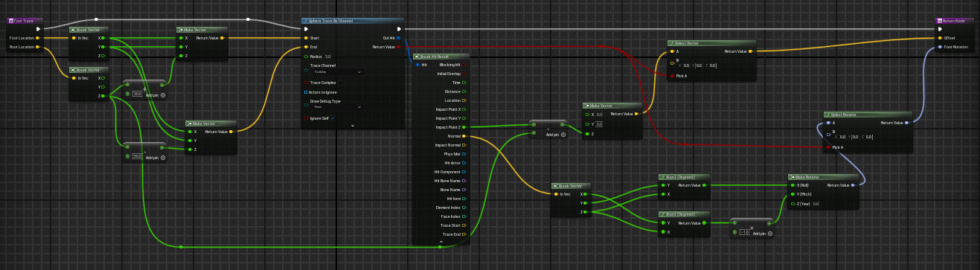980x270 pixels.
Task: Click the Distance output pin
Action: (465, 91)
